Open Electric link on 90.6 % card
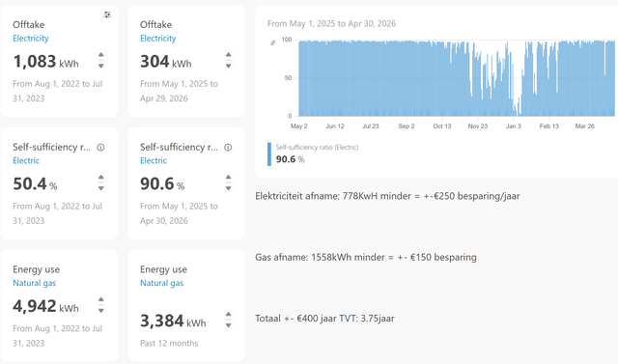The height and width of the screenshot is (364, 618). tap(154, 160)
